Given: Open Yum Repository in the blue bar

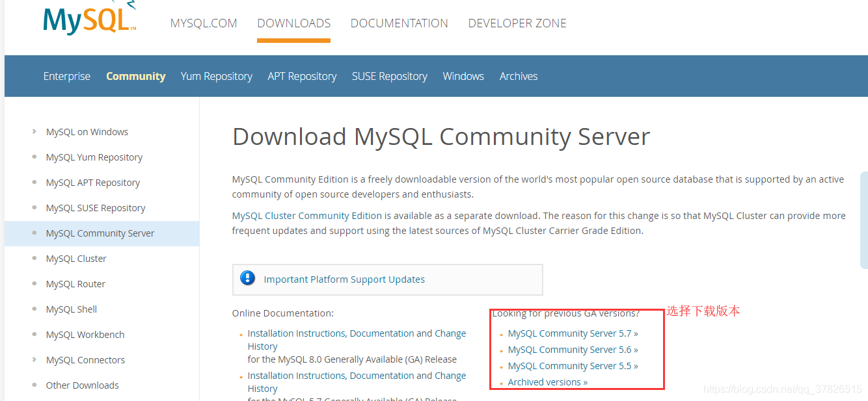Looking at the screenshot, I should point(217,76).
